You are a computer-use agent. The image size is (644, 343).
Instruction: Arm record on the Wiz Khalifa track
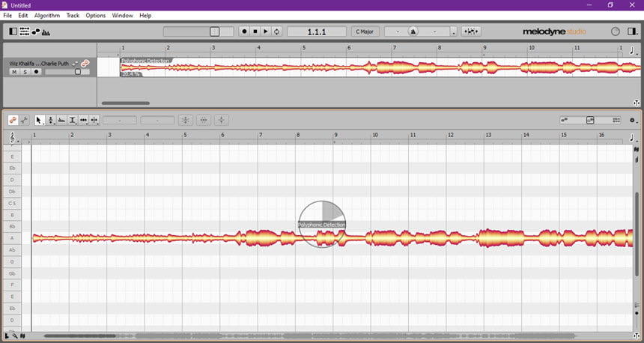pos(36,72)
